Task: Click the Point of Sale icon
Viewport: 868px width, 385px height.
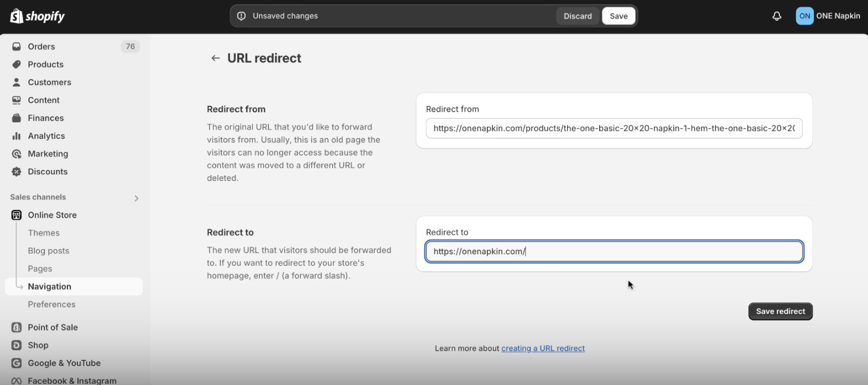Action: click(17, 327)
